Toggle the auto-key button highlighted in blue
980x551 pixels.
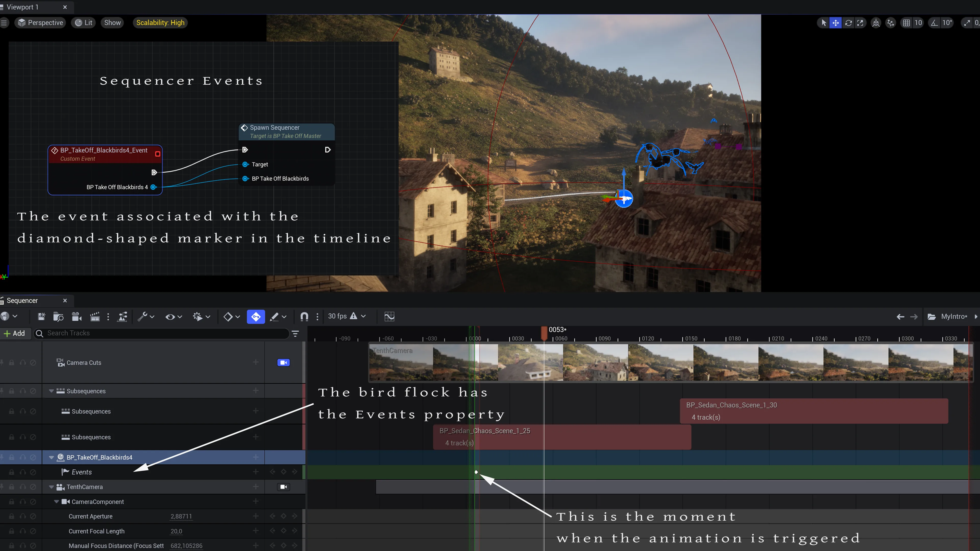click(x=256, y=316)
